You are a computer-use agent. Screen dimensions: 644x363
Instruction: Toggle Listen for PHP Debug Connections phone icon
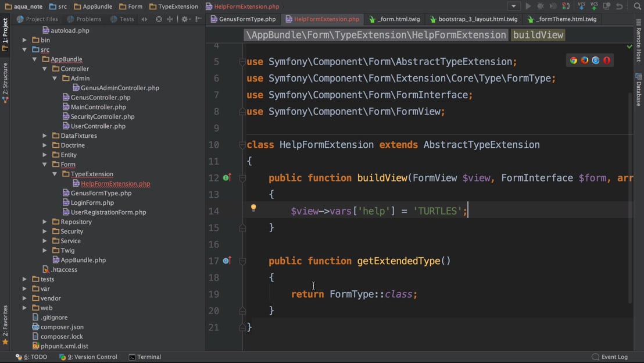pos(566,6)
